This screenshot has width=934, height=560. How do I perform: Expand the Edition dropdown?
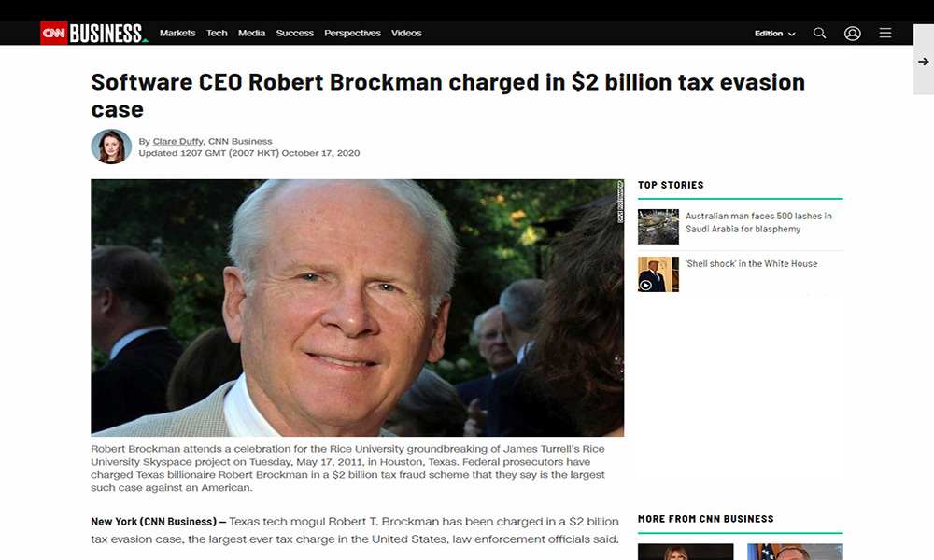774,34
